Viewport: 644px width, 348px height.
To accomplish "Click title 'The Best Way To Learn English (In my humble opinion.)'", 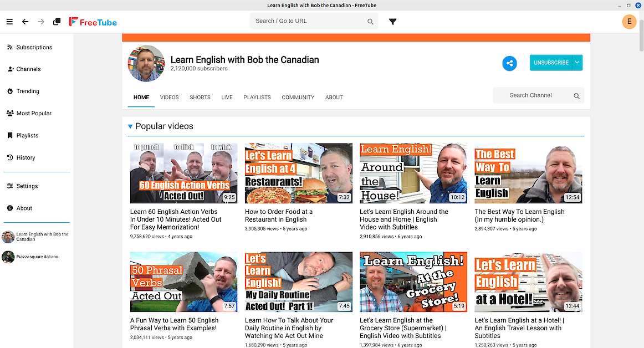I will pyautogui.click(x=519, y=216).
